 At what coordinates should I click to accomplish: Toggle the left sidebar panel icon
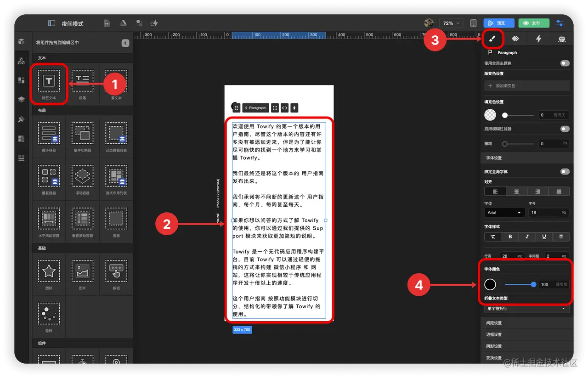tap(51, 23)
